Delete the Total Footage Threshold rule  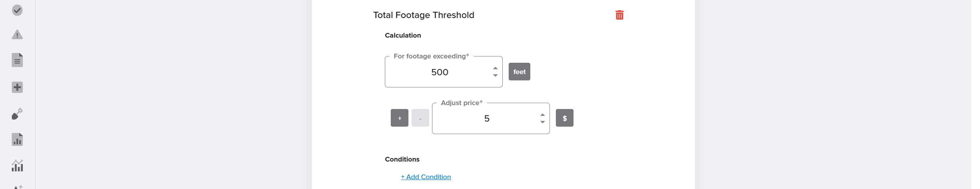click(619, 15)
